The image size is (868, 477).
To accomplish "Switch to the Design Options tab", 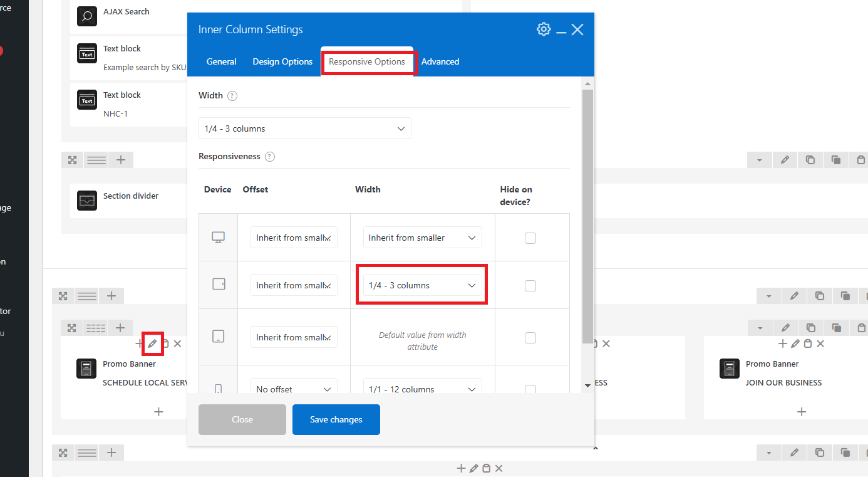I will 282,61.
